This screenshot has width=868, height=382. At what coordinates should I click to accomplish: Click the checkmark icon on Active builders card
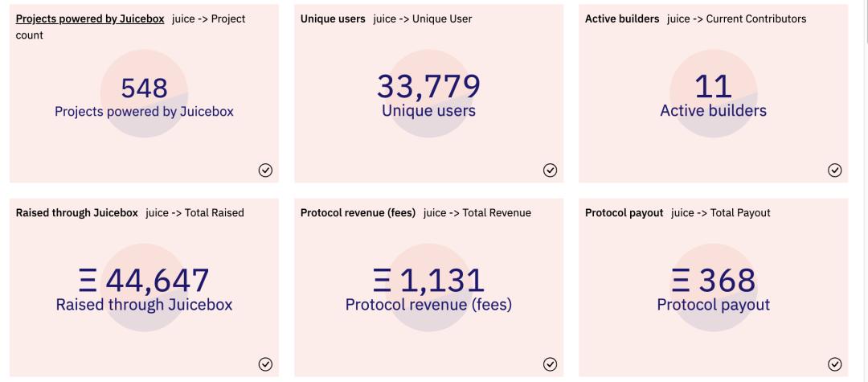834,170
